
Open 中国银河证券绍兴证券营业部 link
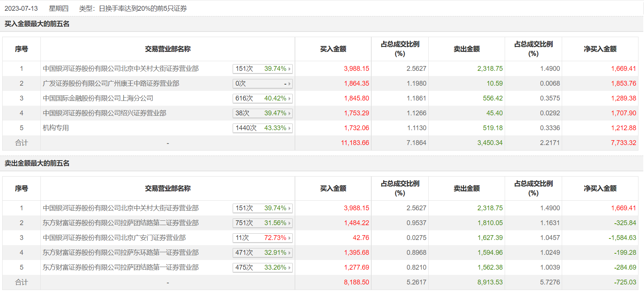tap(104, 113)
